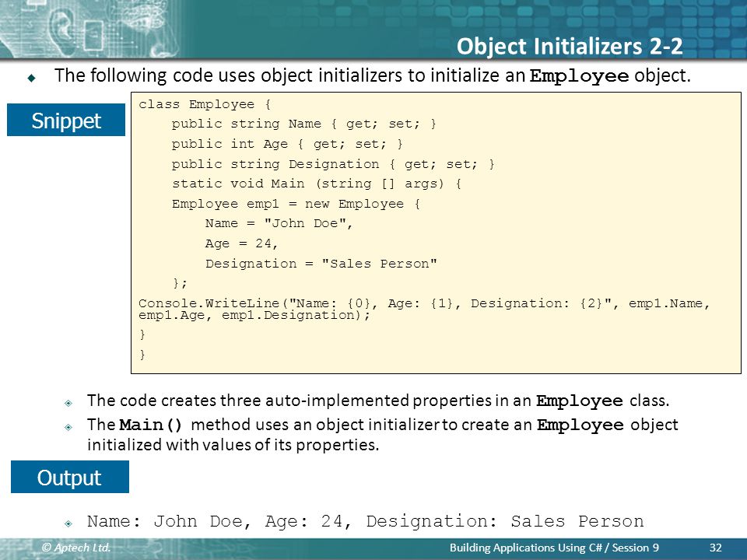Click the line 'public int Age { get; set; }'

(x=287, y=144)
